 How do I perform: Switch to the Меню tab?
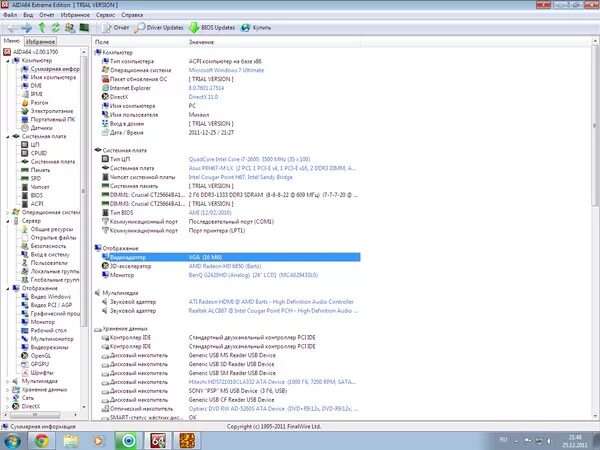(12, 41)
